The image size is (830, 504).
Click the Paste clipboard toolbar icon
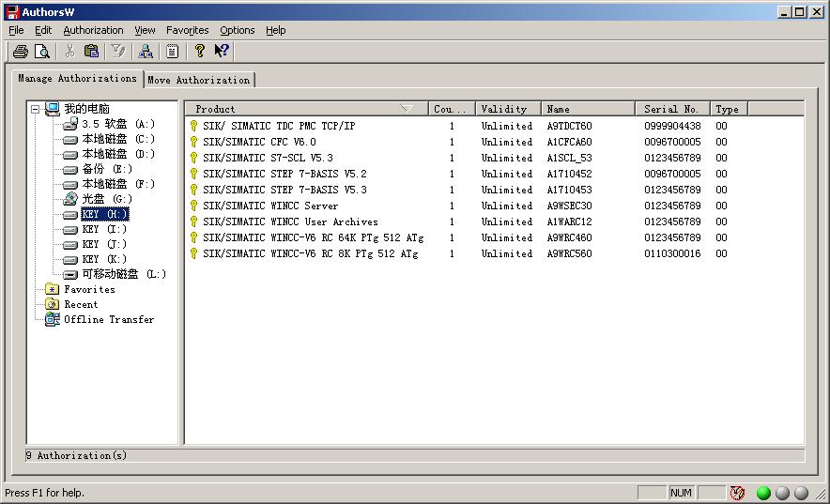(92, 52)
